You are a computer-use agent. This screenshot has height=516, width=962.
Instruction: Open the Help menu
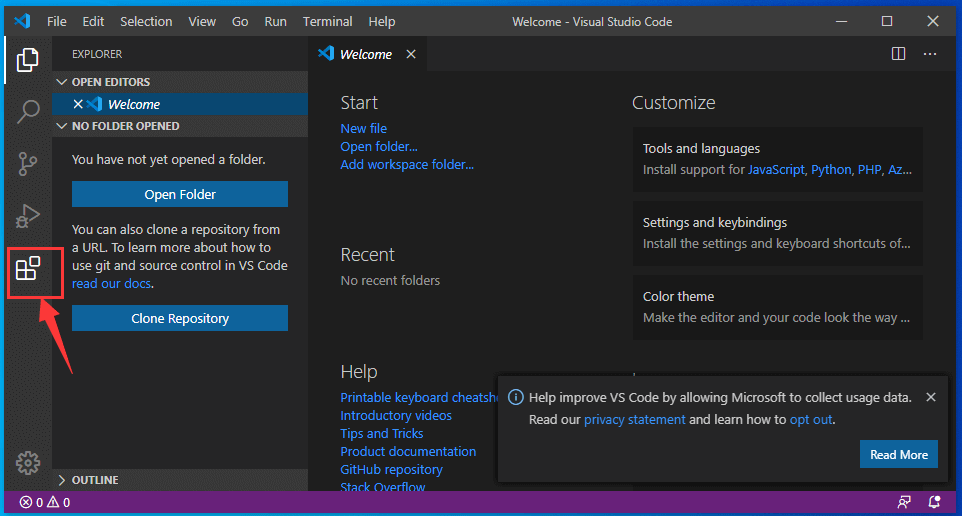point(382,21)
